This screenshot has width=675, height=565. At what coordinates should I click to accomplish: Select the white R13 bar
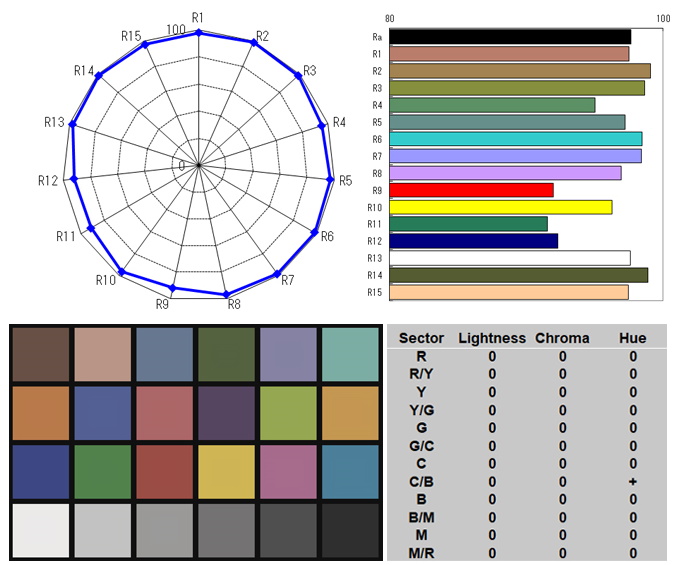click(x=510, y=258)
